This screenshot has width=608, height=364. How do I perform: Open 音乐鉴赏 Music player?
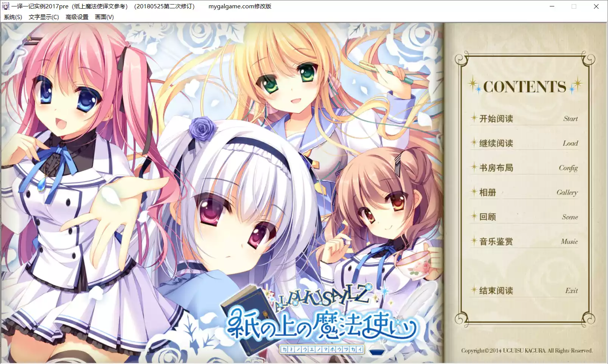pyautogui.click(x=496, y=242)
